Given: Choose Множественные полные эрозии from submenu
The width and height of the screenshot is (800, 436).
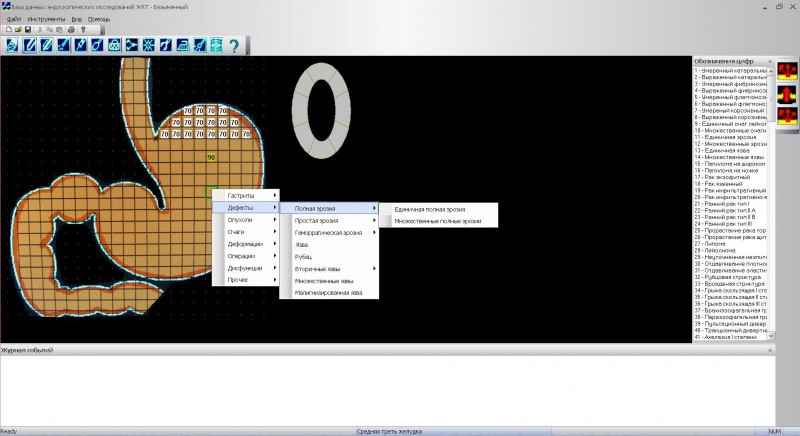Looking at the screenshot, I should click(x=438, y=221).
